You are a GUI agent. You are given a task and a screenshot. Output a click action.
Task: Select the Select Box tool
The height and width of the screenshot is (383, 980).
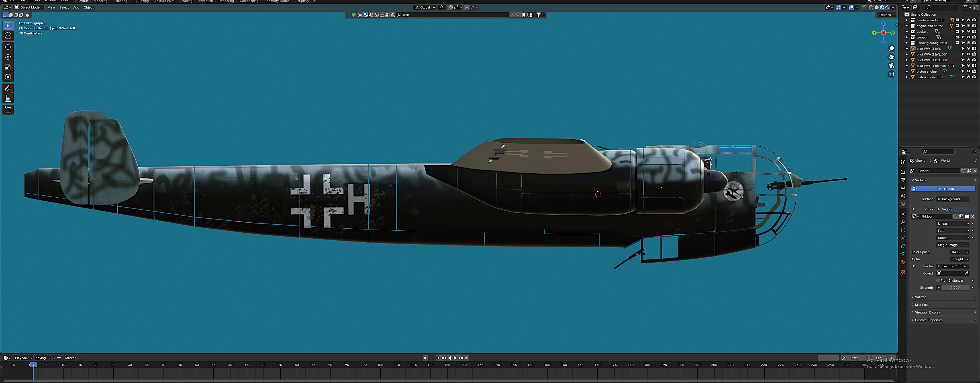click(8, 25)
